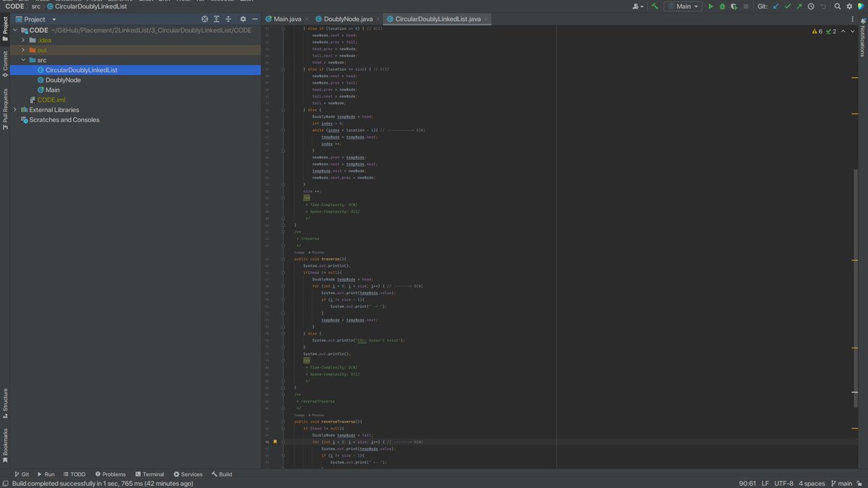Screen dimensions: 868x488
Task: Click the UTF-8 encoding in status bar
Action: click(783, 483)
